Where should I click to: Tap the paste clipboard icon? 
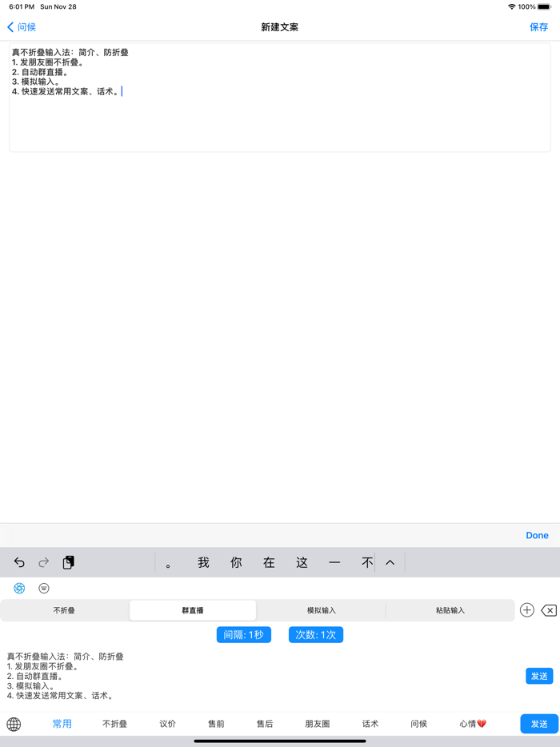coord(69,562)
